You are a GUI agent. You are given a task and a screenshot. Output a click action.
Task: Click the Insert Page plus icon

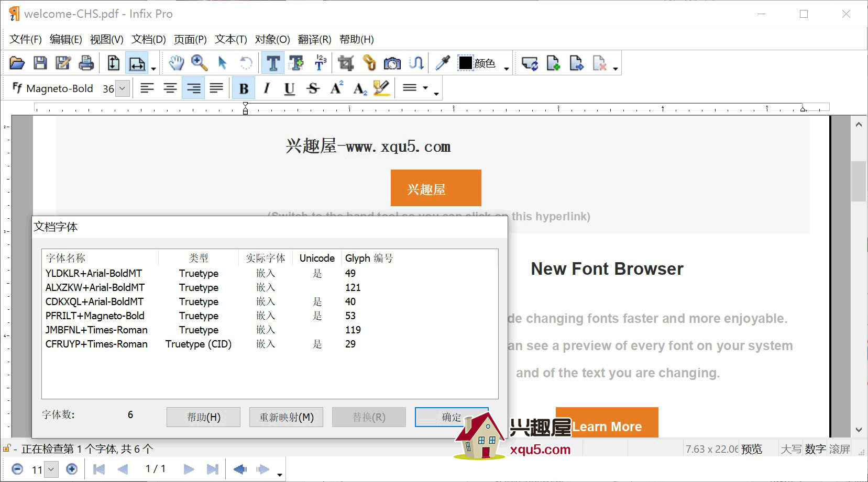pyautogui.click(x=553, y=63)
